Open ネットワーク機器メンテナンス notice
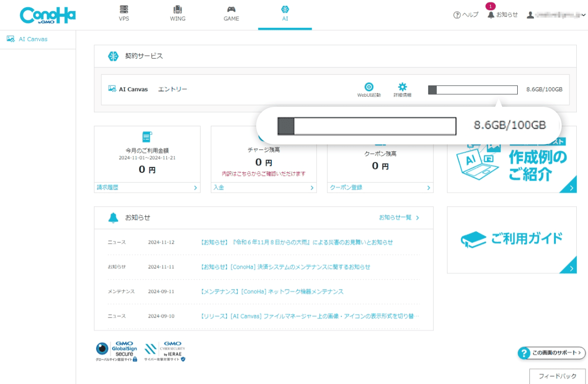The width and height of the screenshot is (588, 384). (272, 291)
